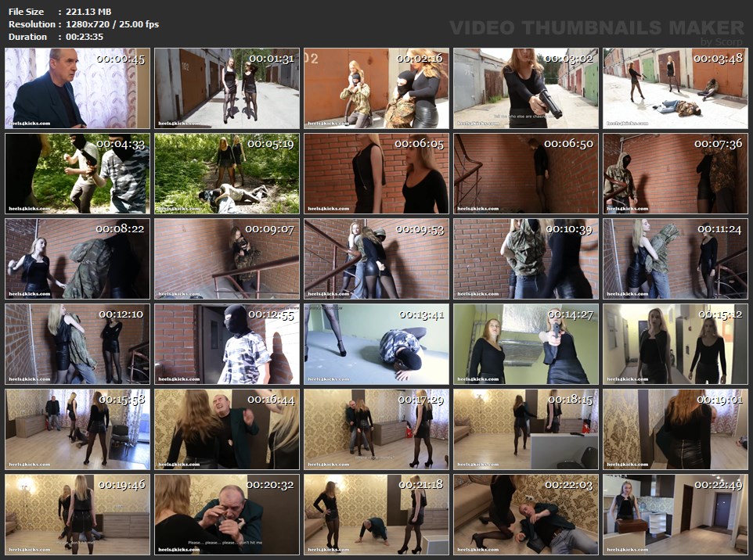Click the hallway thumbnail at 00:15:12

[676, 344]
